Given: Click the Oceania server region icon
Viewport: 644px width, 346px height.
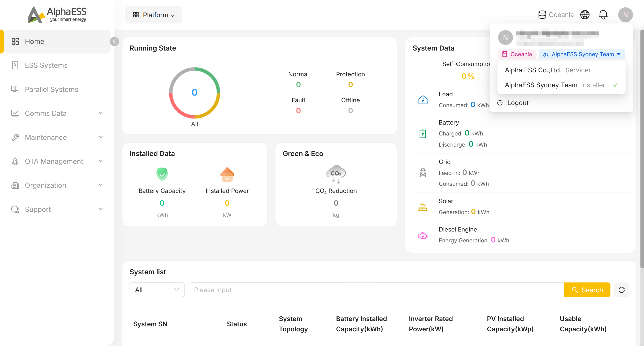Looking at the screenshot, I should click(x=542, y=15).
